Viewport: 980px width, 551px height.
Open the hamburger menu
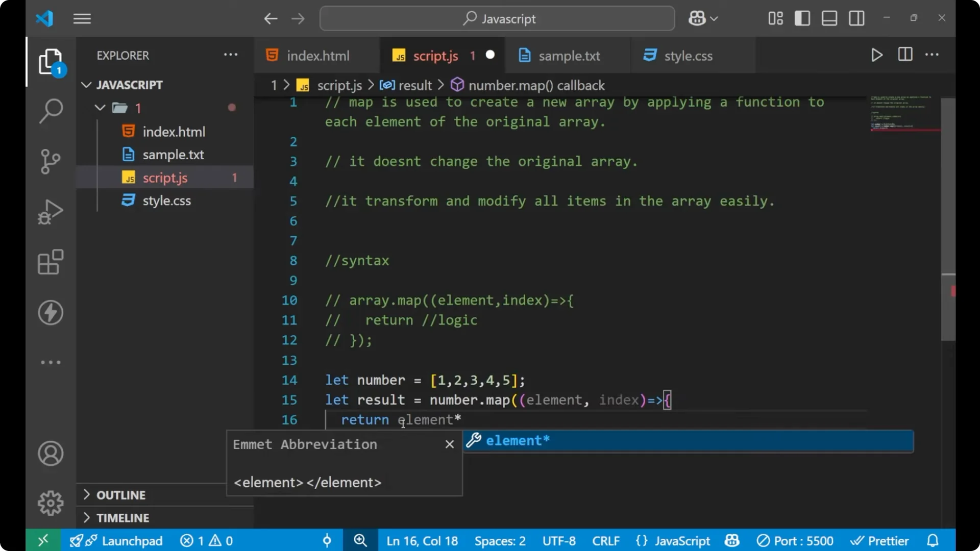click(82, 18)
